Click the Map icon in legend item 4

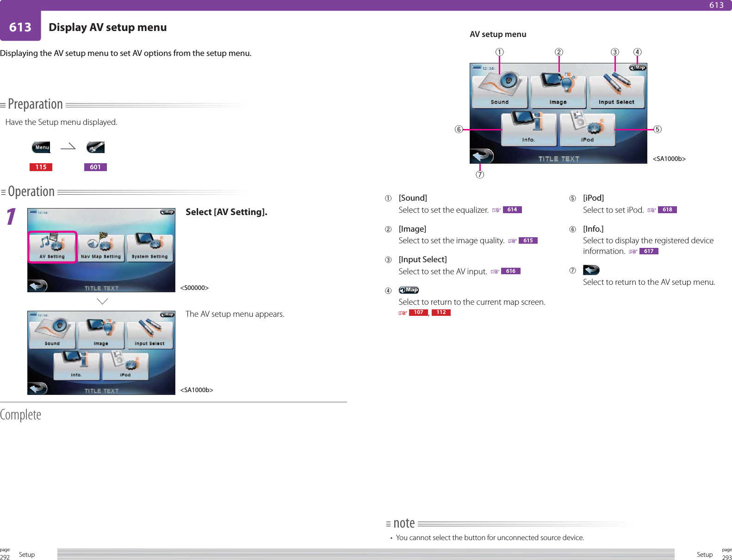click(x=409, y=290)
